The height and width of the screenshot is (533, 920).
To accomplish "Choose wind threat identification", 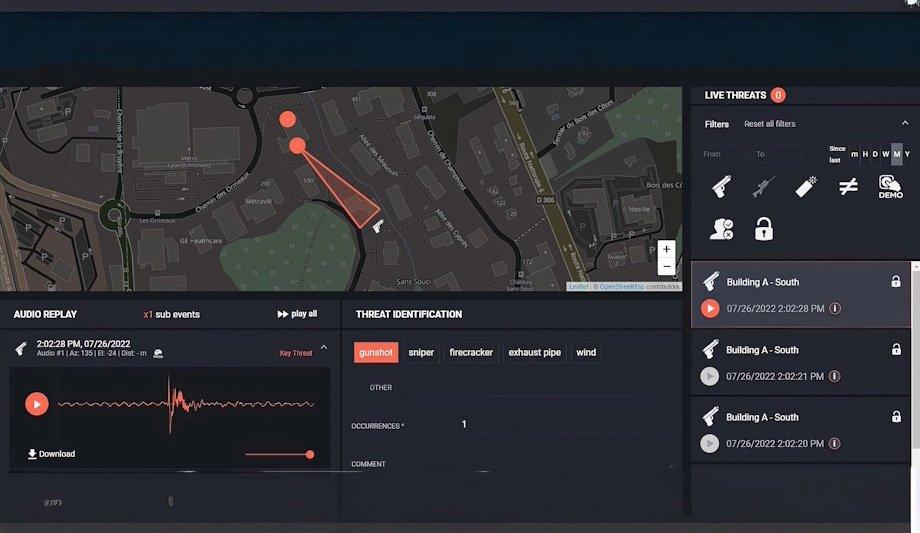I will 586,352.
